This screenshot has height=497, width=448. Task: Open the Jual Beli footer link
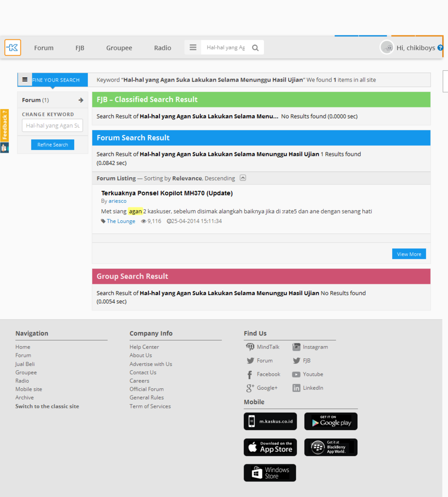coord(25,364)
